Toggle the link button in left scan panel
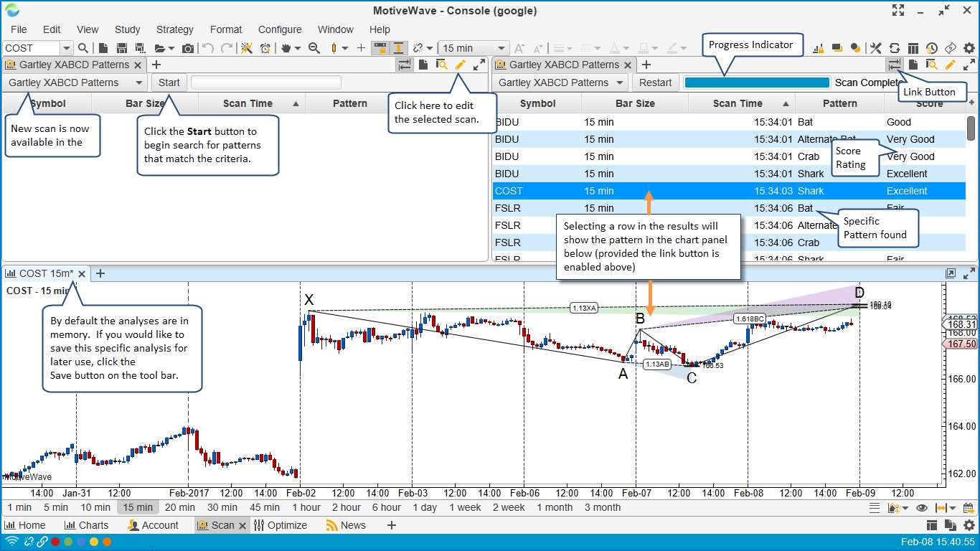 [x=405, y=65]
